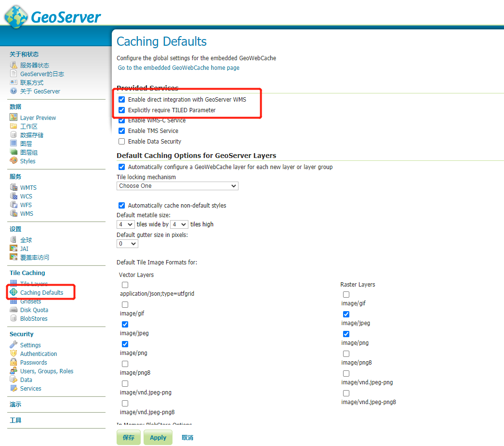Click the Security Services icon

coord(13,388)
